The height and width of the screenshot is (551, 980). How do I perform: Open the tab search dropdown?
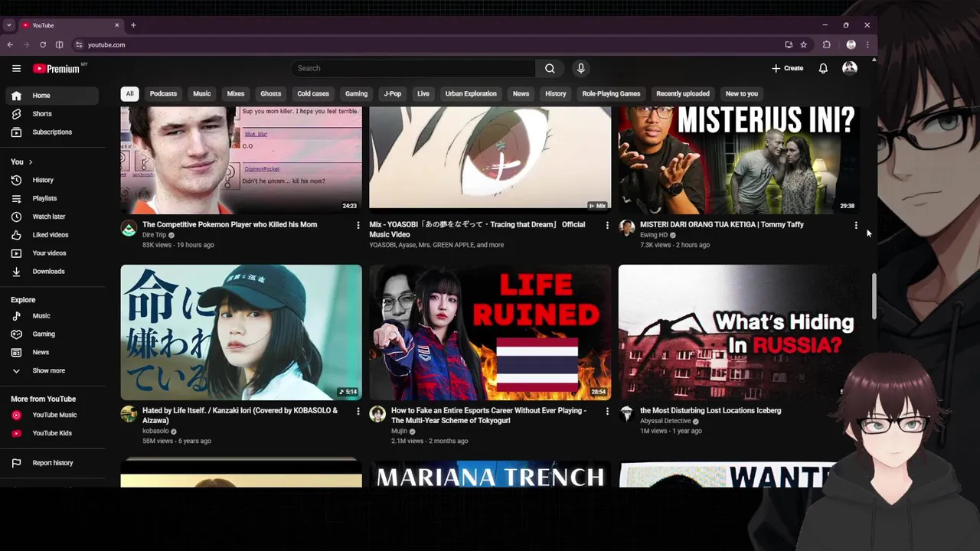coord(9,25)
